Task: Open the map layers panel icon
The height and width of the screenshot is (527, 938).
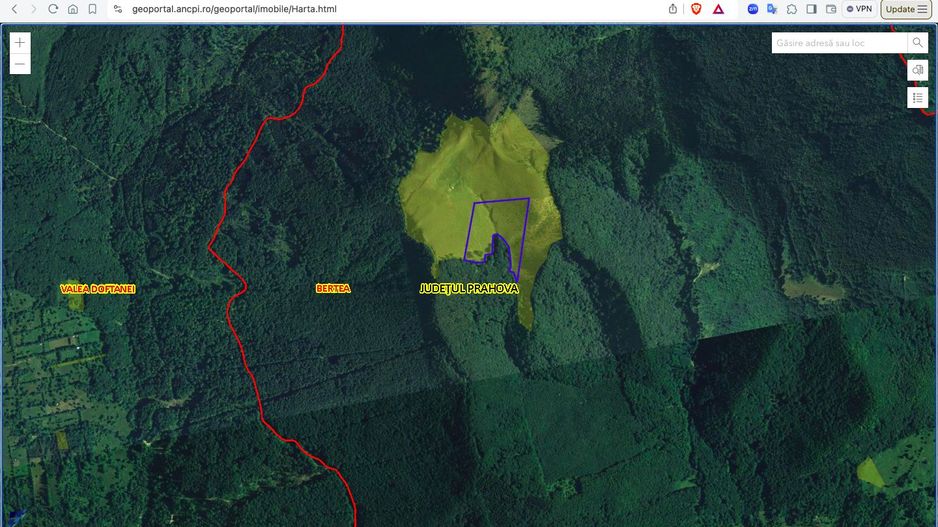Action: pos(917,70)
